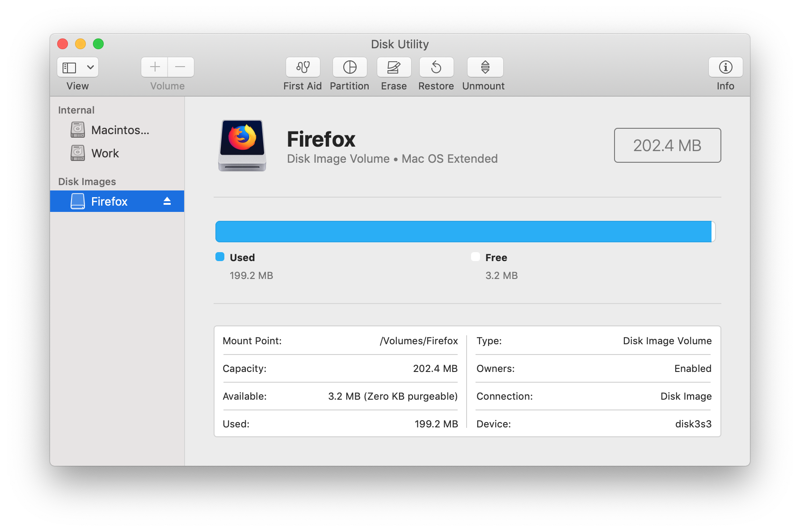The height and width of the screenshot is (532, 800).
Task: Zoom the Disk Utility window
Action: click(x=98, y=44)
